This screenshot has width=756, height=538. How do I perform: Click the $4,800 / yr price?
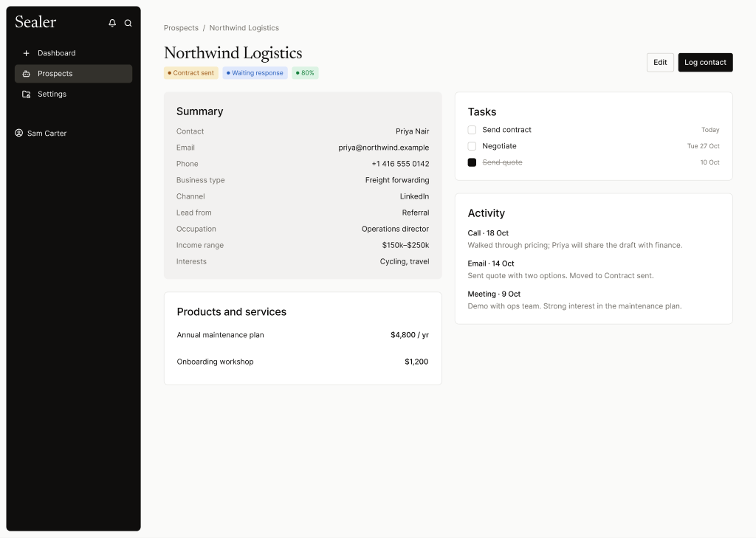coord(409,335)
